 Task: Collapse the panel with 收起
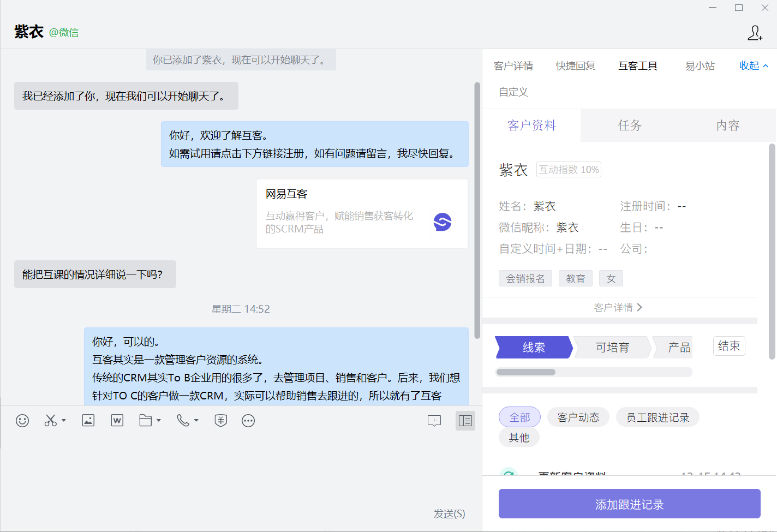754,66
